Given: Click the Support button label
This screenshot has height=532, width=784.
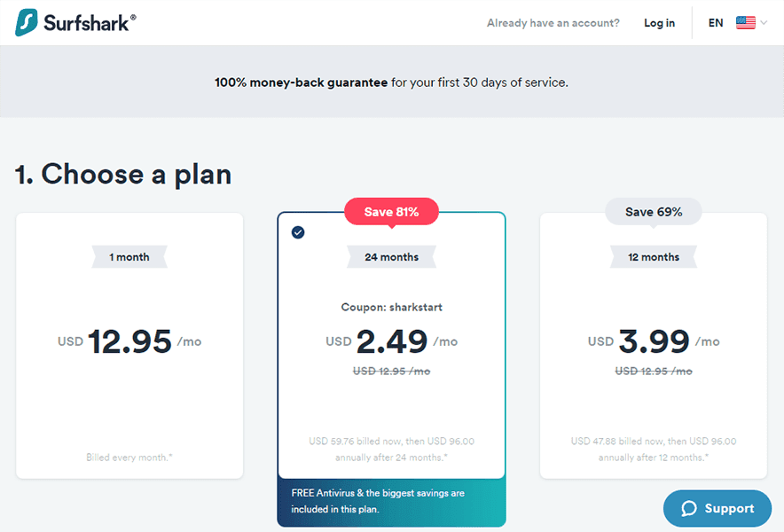Looking at the screenshot, I should tap(729, 508).
